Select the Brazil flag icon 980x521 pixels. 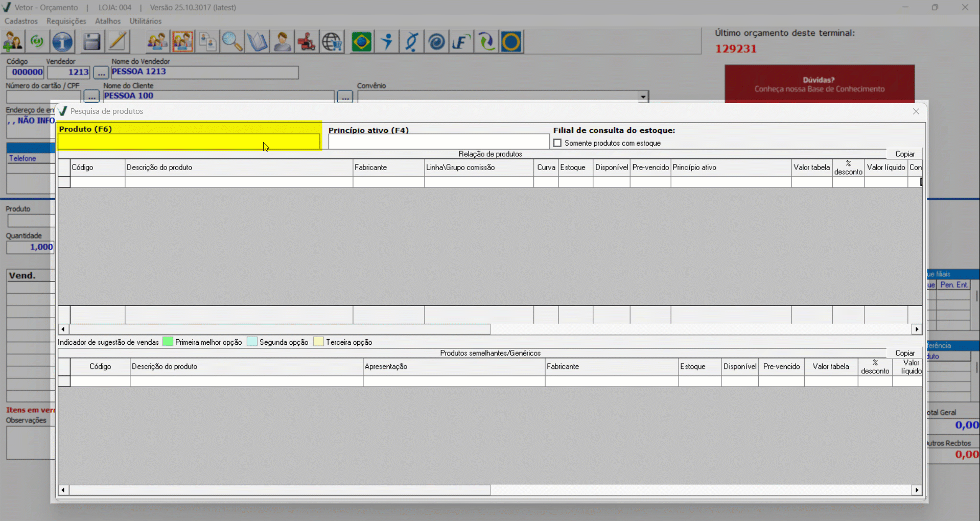(361, 42)
